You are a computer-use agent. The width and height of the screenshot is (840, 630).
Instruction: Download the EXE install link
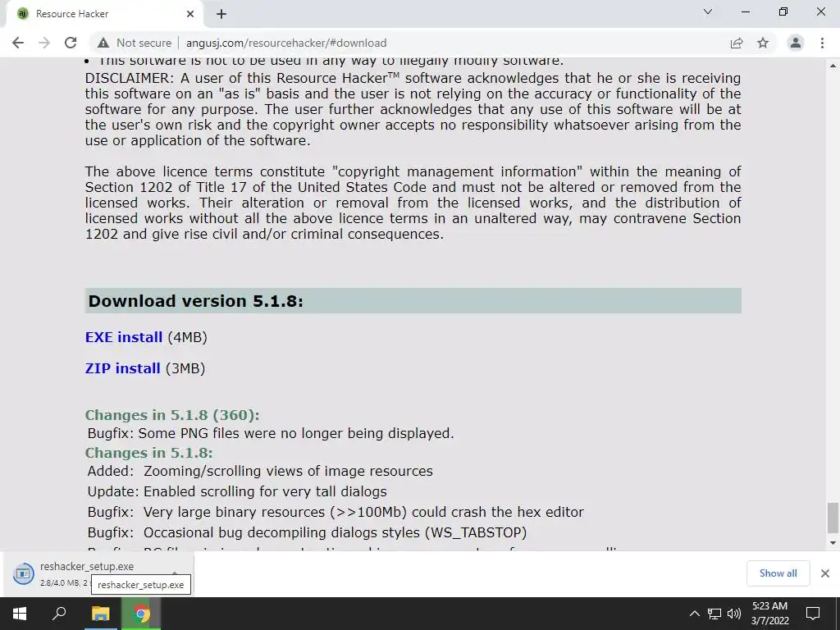pos(123,337)
